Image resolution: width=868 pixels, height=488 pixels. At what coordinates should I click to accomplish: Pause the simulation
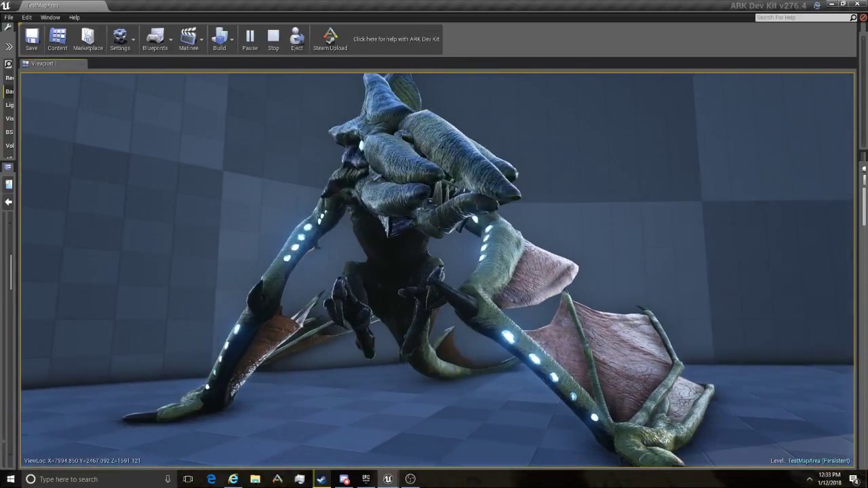[x=250, y=39]
